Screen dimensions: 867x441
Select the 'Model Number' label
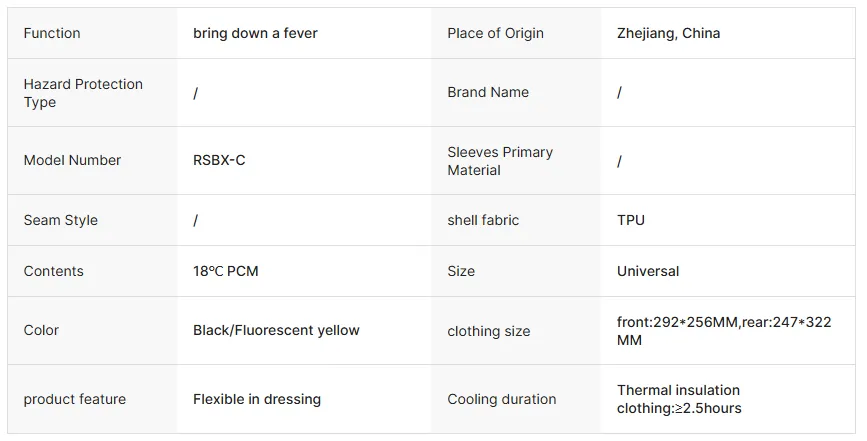[72, 160]
